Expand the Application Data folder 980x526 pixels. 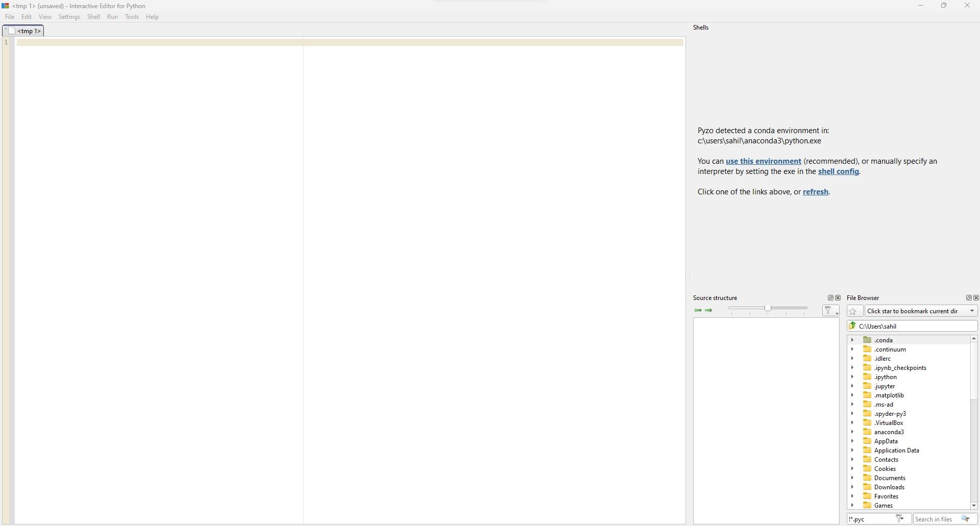pyautogui.click(x=852, y=450)
